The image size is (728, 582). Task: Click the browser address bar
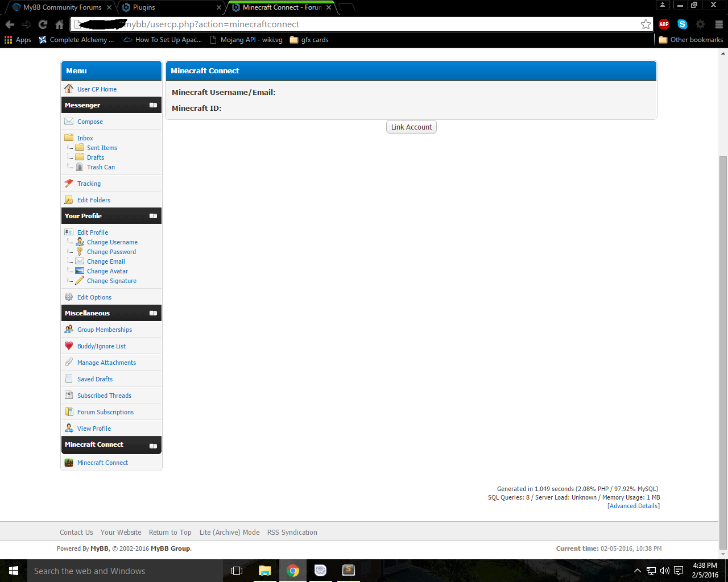coord(362,24)
